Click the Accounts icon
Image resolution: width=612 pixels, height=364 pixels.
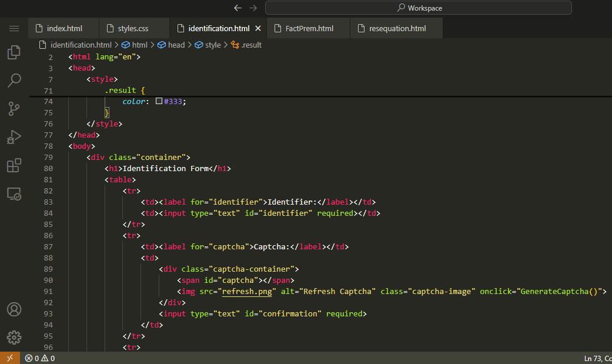14,309
